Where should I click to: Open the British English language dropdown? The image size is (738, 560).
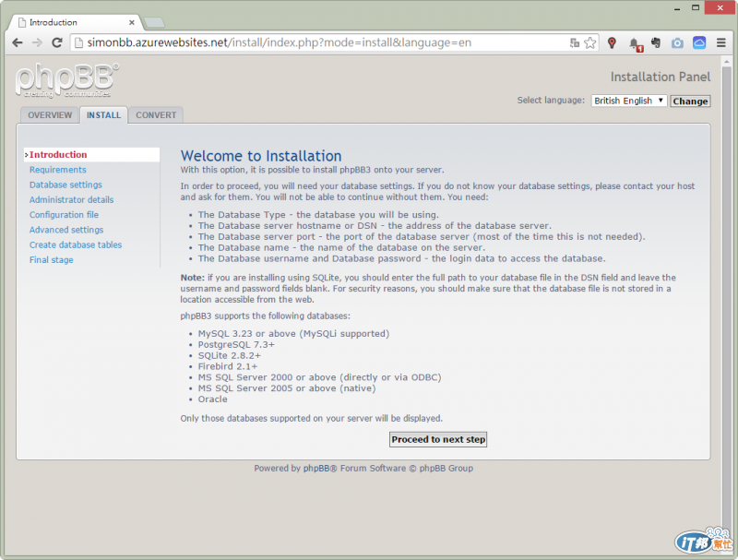(629, 101)
